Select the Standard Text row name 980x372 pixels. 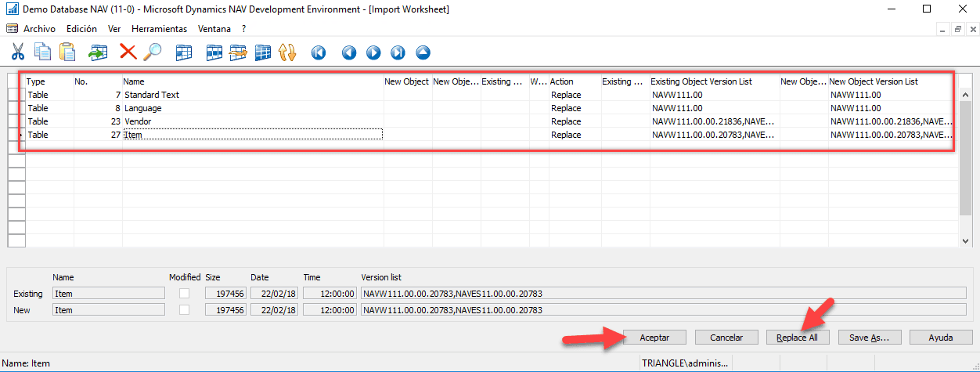[152, 95]
